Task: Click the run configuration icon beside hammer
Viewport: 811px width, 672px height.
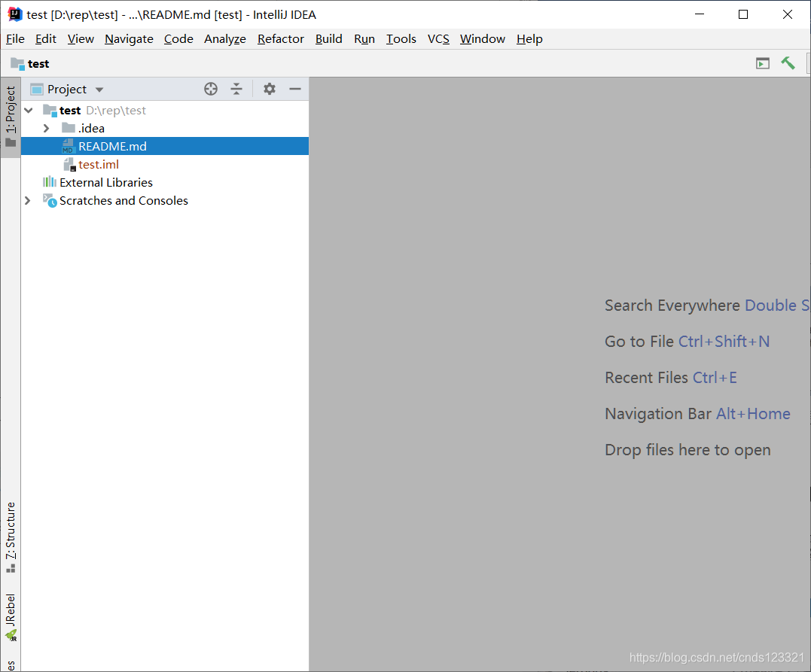Action: coord(762,63)
